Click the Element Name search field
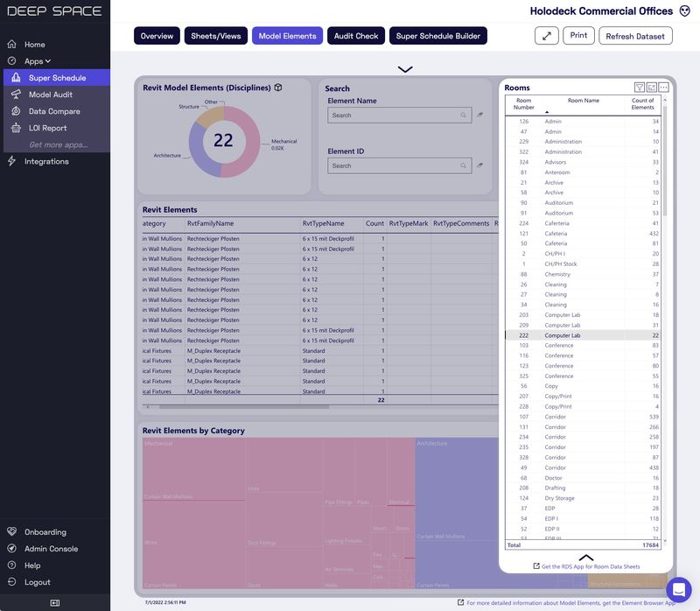Screen dimensions: 700x611 click(399, 116)
